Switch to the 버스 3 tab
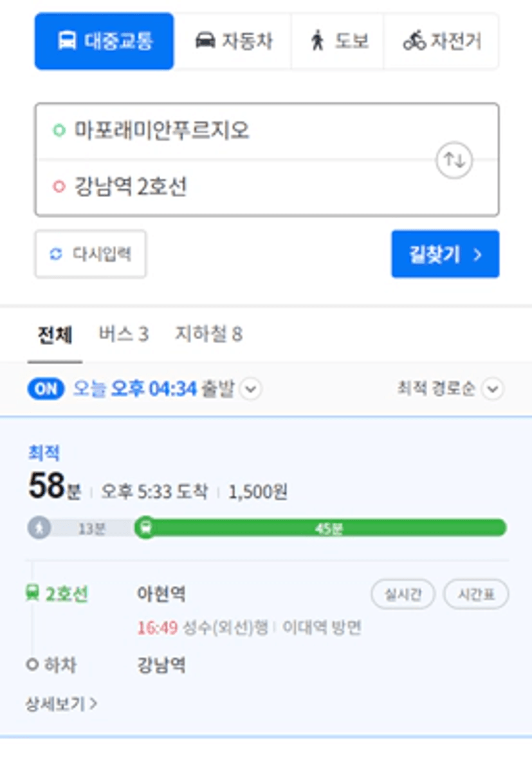The height and width of the screenshot is (763, 532). (x=124, y=334)
